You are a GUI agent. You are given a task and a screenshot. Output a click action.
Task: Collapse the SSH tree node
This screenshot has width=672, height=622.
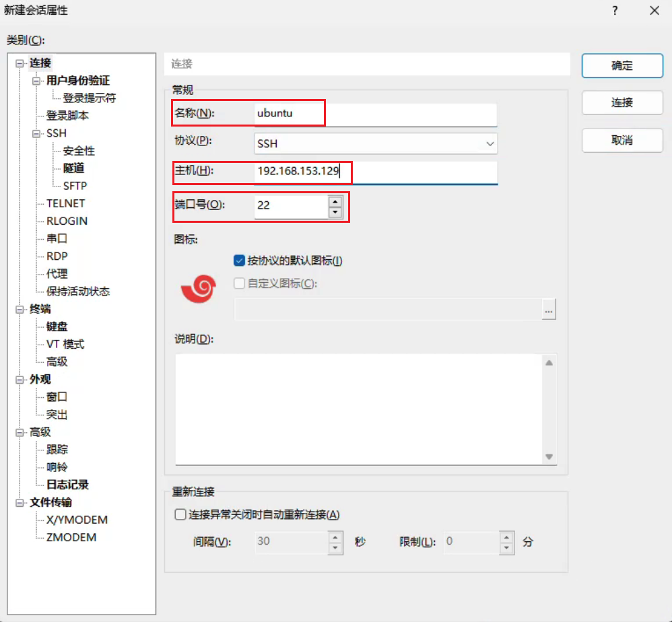point(36,133)
